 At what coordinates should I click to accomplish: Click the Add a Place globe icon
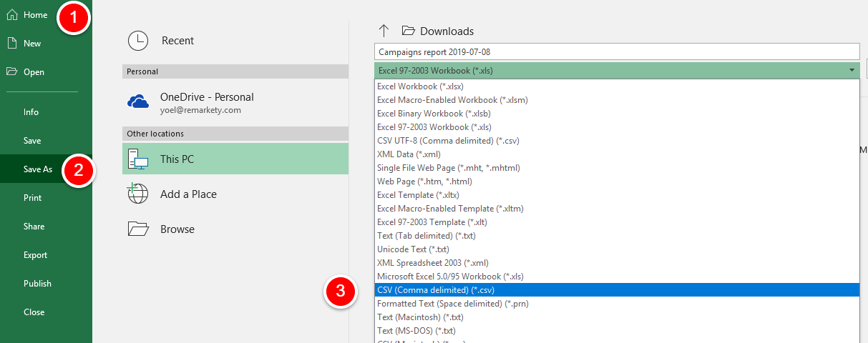coord(138,194)
